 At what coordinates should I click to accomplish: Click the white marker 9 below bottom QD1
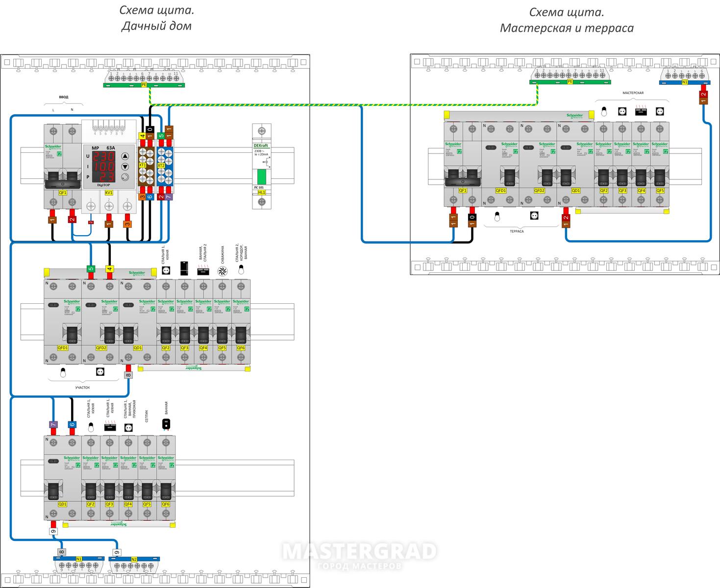pos(53,531)
